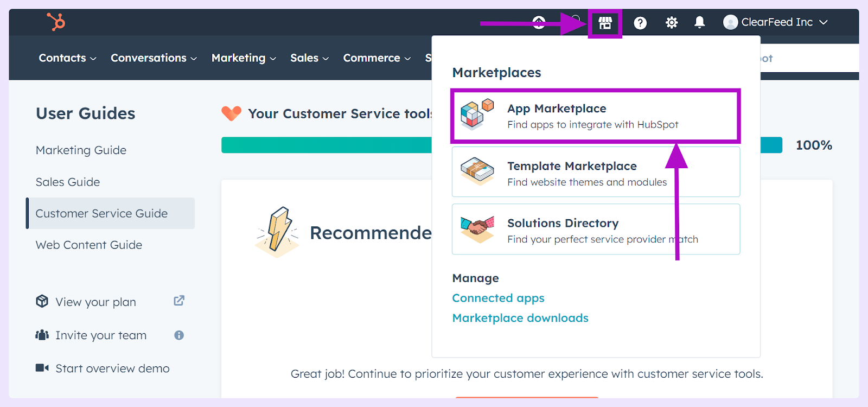
Task: Open the Help question mark icon
Action: (x=640, y=23)
